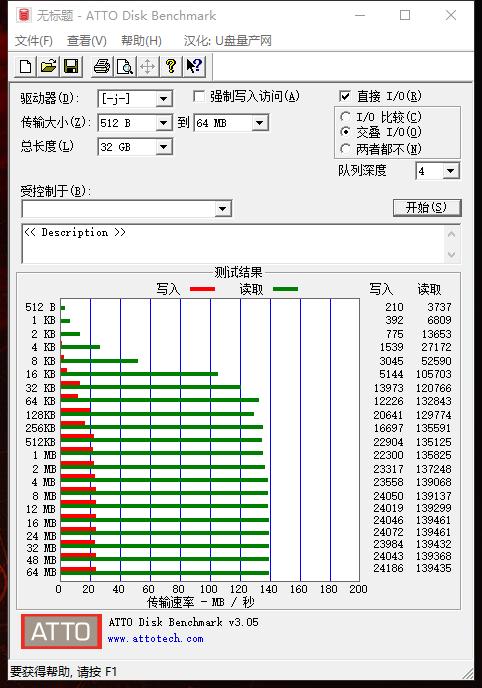The image size is (482, 688).
Task: Click the 汉化: U盘量产网 menu item
Action: click(228, 41)
